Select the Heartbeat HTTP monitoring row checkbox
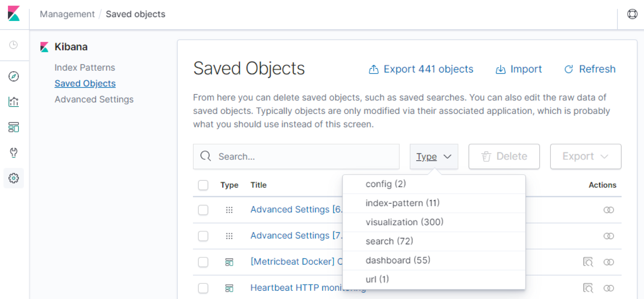The image size is (644, 299). (203, 288)
